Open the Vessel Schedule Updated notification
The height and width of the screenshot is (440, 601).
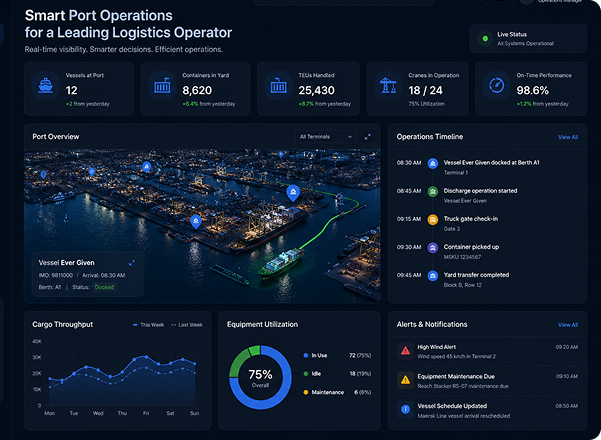point(487,410)
